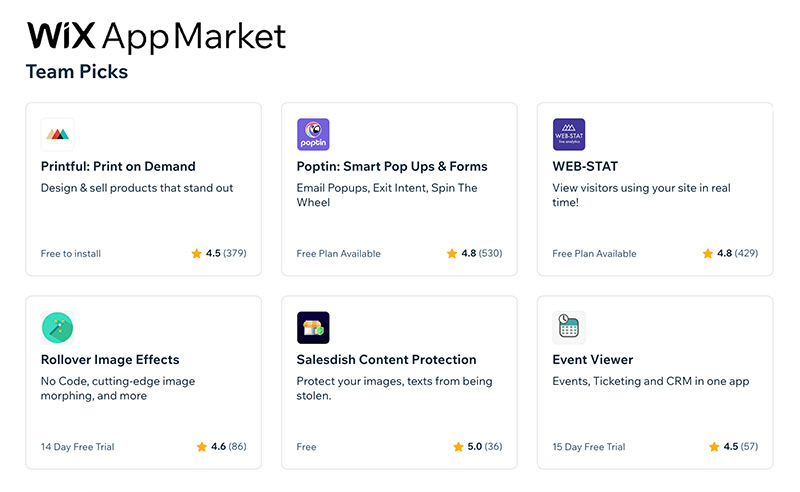Image resolution: width=800 pixels, height=492 pixels.
Task: Click the Rollover 14 Day Free Trial label
Action: (77, 447)
